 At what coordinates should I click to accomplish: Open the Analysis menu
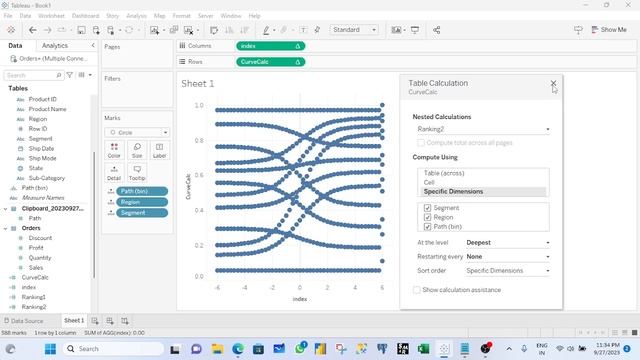[x=136, y=16]
